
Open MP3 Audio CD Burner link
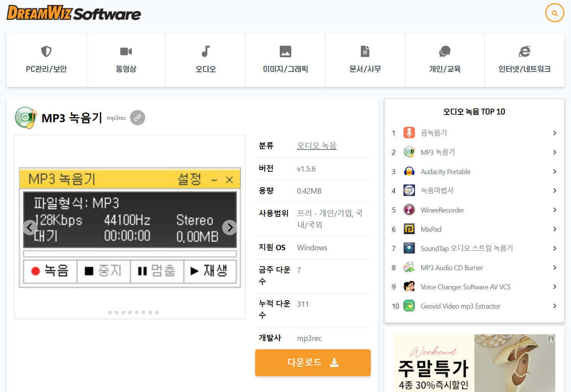[452, 268]
